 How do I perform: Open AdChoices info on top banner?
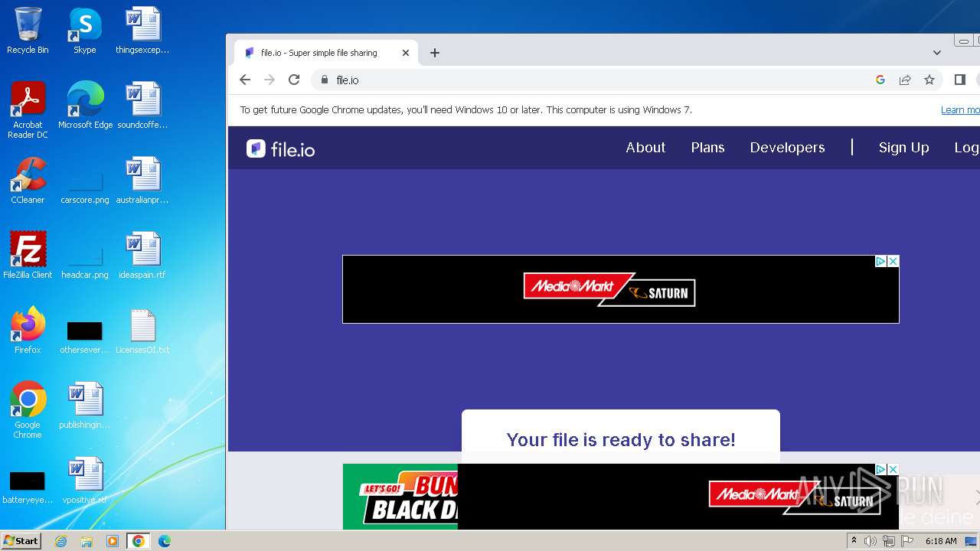(881, 262)
